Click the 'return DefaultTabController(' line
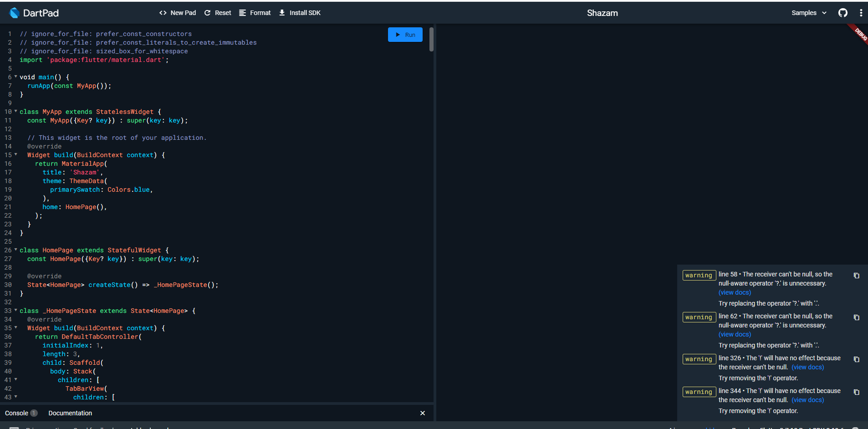The image size is (868, 429). click(88, 337)
